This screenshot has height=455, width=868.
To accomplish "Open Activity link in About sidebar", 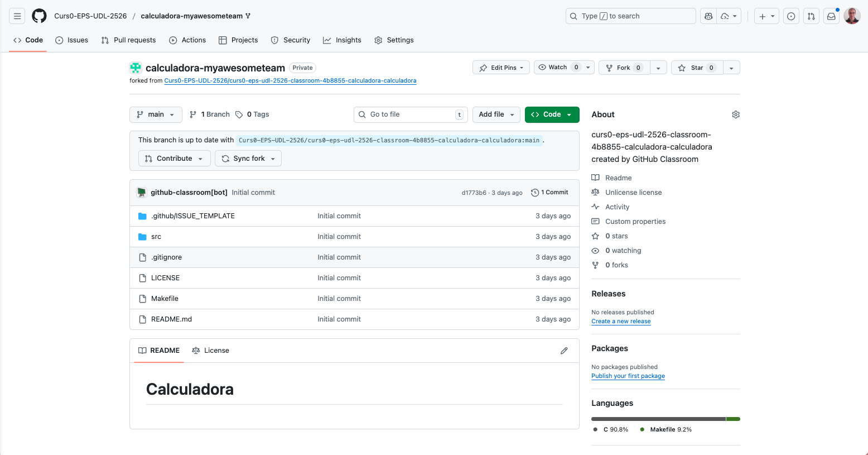I will [x=611, y=207].
